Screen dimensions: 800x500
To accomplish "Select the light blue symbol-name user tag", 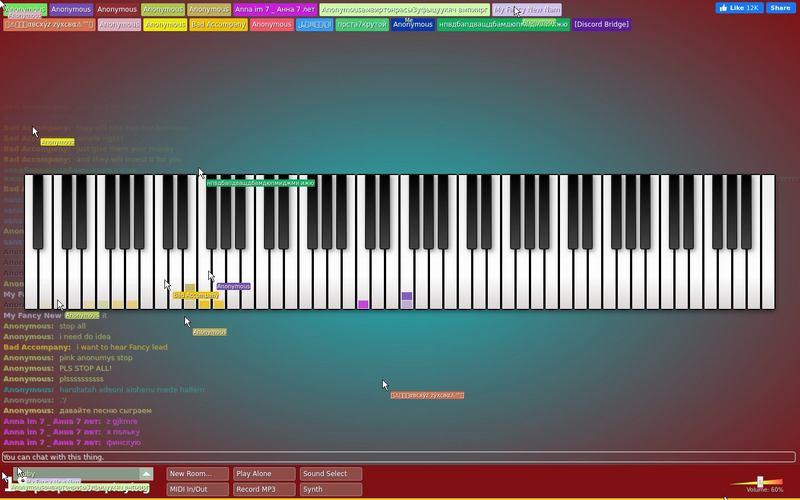I will pos(314,24).
